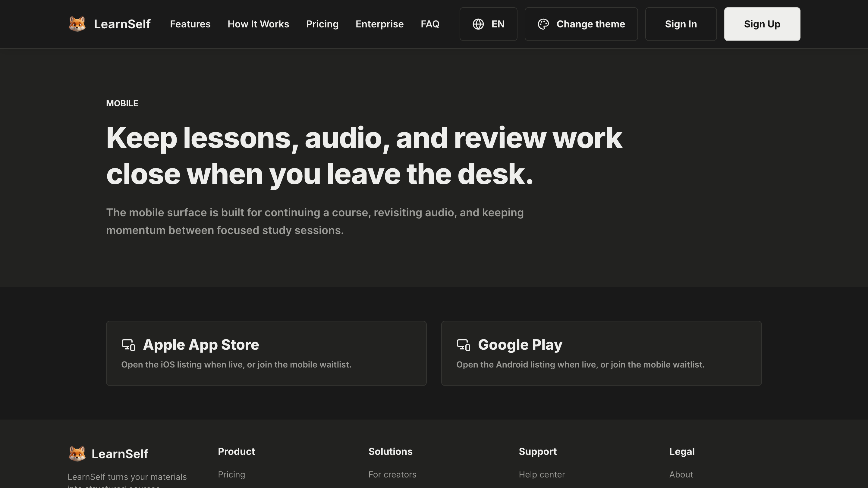Click the footer fox logo

pos(77,454)
